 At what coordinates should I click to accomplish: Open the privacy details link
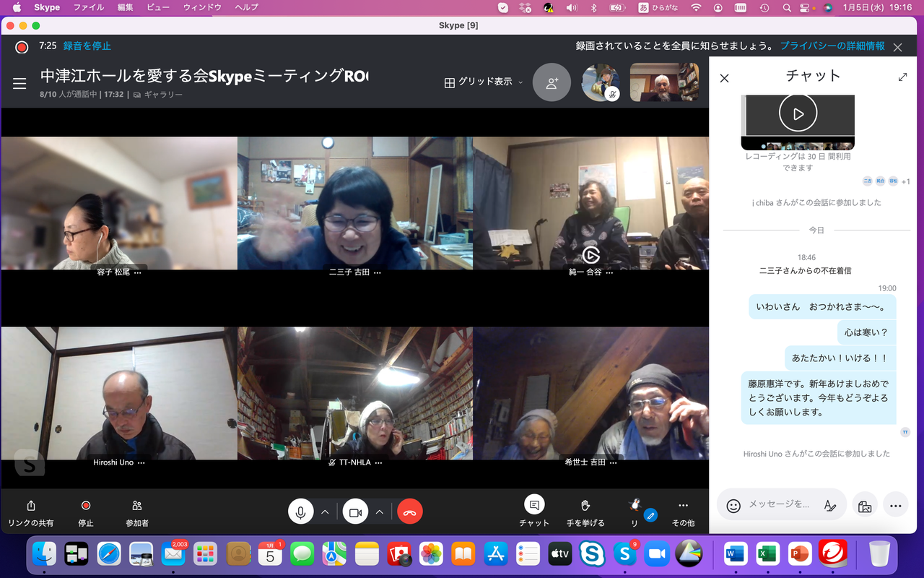(832, 46)
